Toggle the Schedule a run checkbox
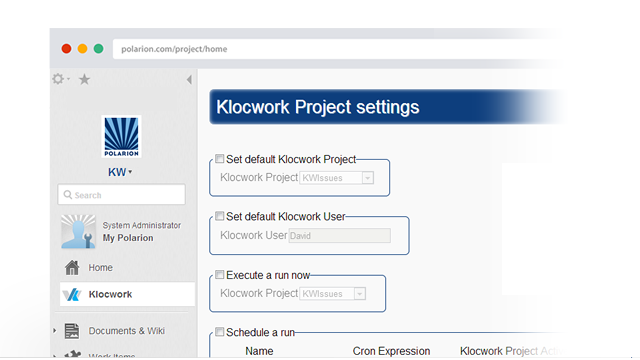This screenshot has height=360, width=640. point(220,332)
